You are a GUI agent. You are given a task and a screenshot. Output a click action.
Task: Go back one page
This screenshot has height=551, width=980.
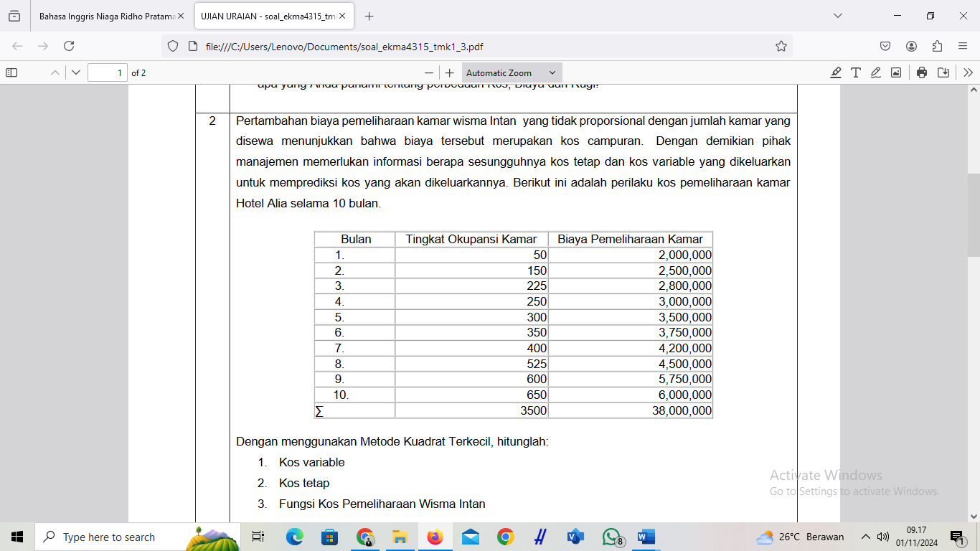pyautogui.click(x=17, y=46)
